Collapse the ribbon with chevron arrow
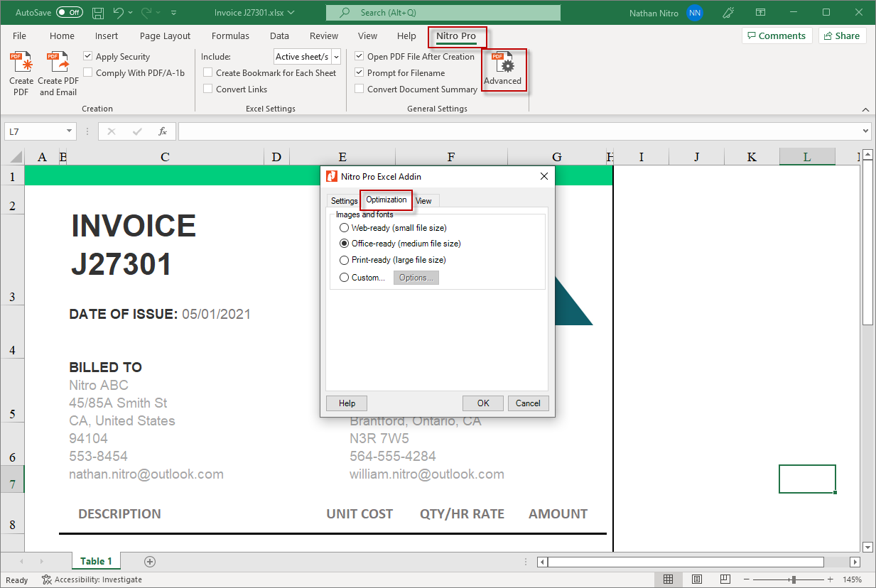The width and height of the screenshot is (876, 588). (x=865, y=109)
